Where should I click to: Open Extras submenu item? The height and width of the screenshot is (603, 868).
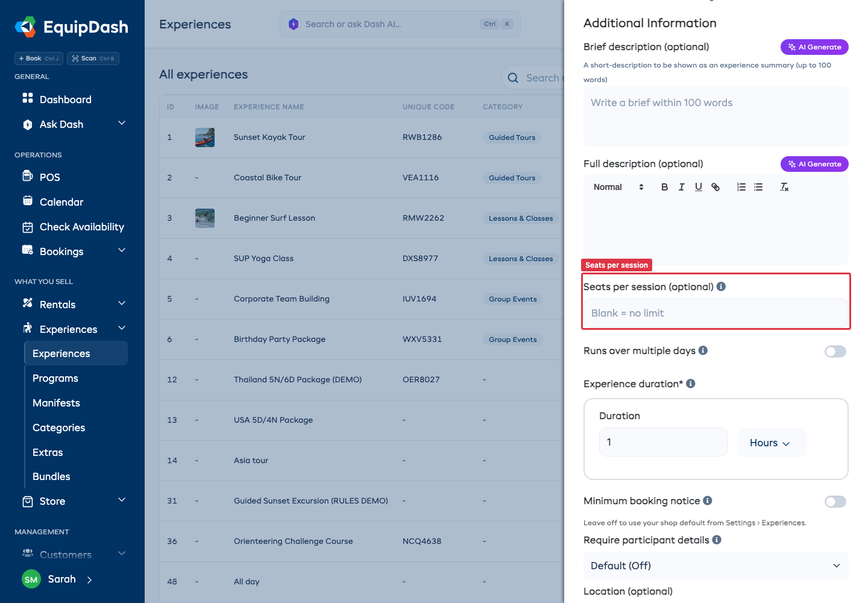(48, 452)
